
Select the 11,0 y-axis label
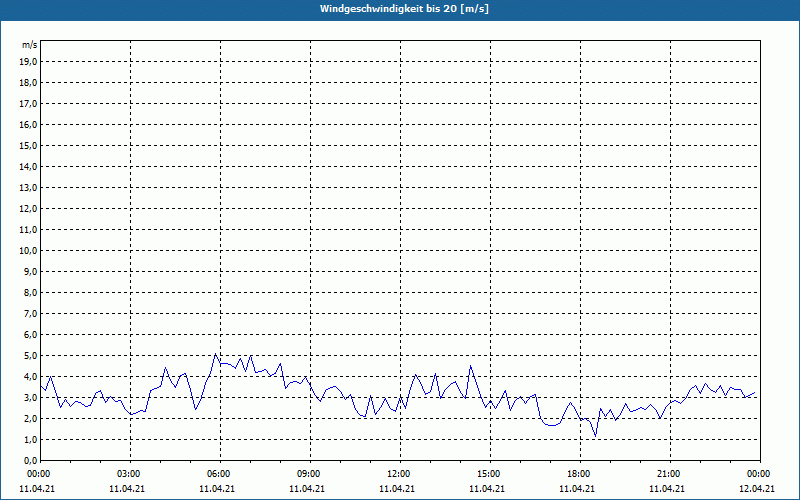click(28, 230)
